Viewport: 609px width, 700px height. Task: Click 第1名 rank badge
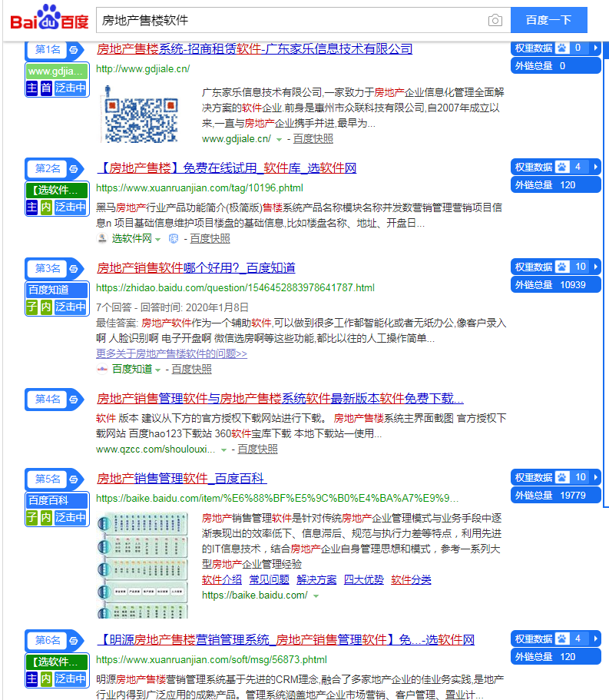[x=48, y=49]
